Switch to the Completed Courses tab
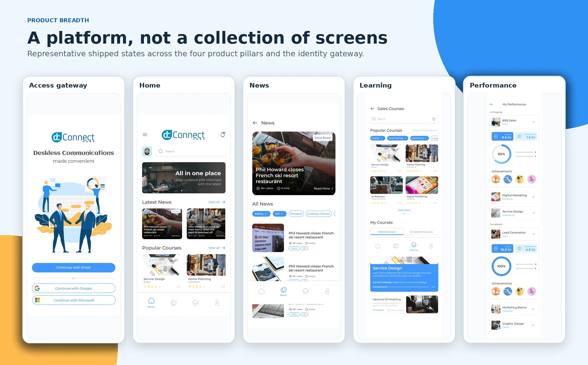Screen dimensions: 588x365 pos(421,232)
